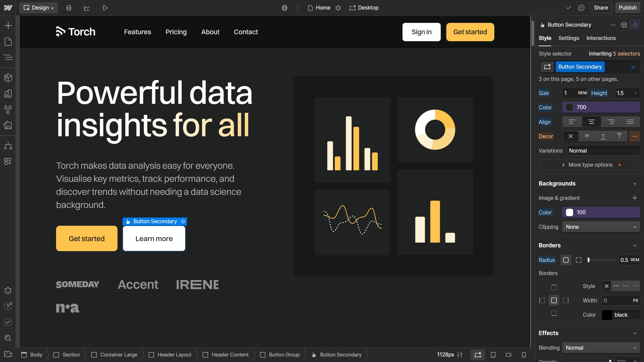Open the Navigator panel
The image size is (644, 362).
click(x=8, y=57)
